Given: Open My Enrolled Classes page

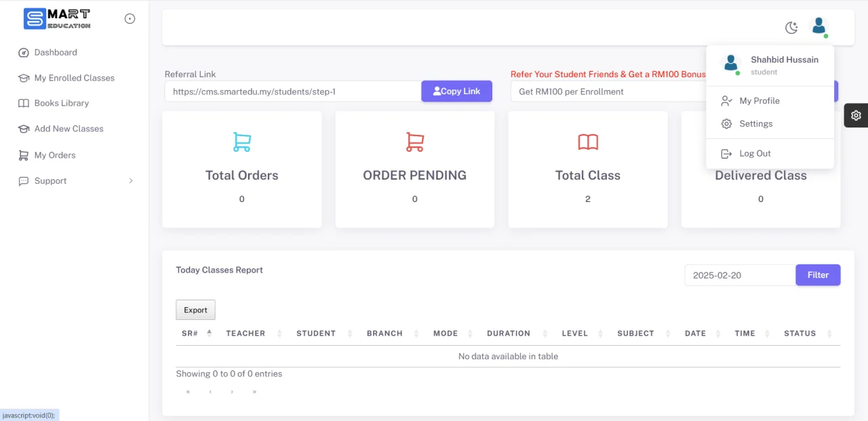Looking at the screenshot, I should 75,78.
